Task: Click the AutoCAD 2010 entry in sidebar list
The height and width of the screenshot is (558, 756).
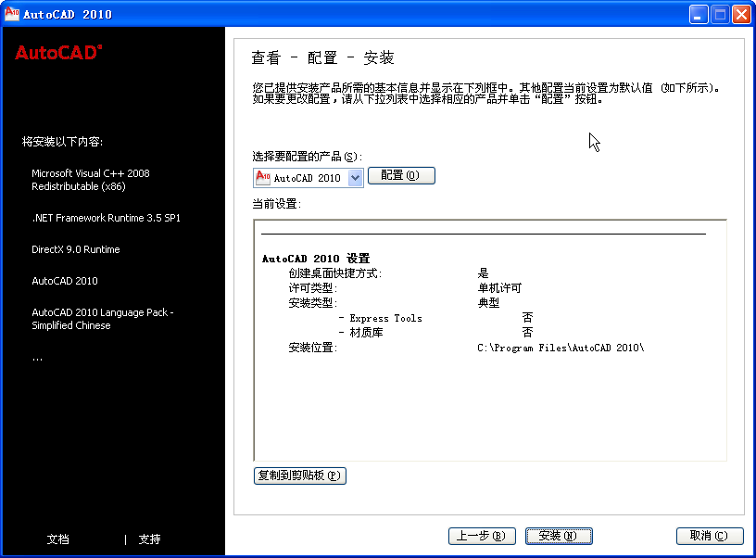Action: point(65,281)
